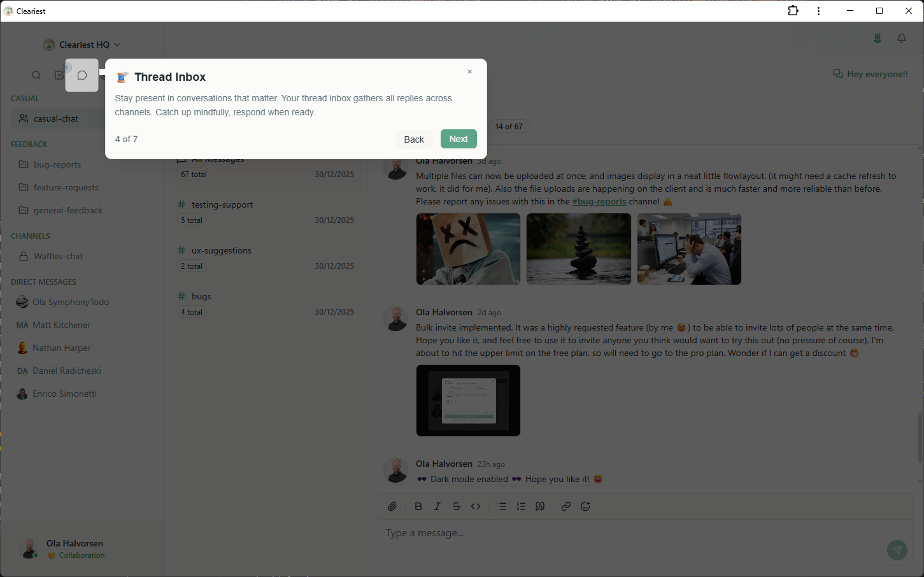Click the '14 of 67' counter pill
Screen dimensions: 924x577
click(509, 126)
